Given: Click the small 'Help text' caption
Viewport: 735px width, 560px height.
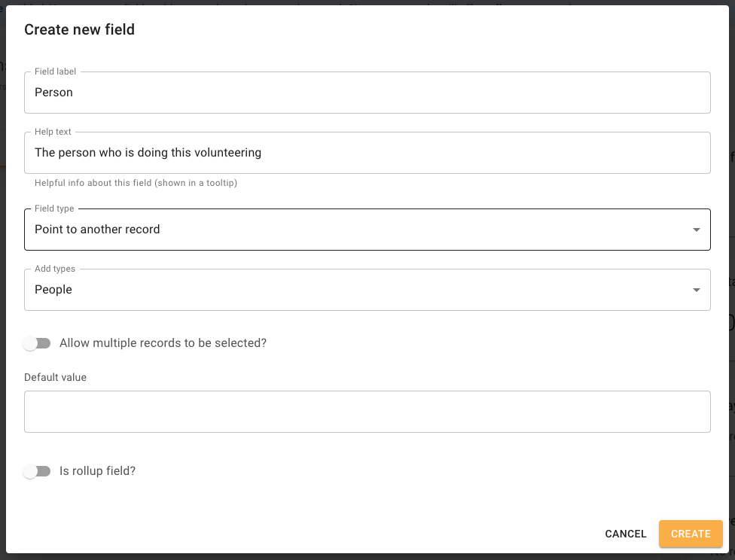Looking at the screenshot, I should (53, 132).
